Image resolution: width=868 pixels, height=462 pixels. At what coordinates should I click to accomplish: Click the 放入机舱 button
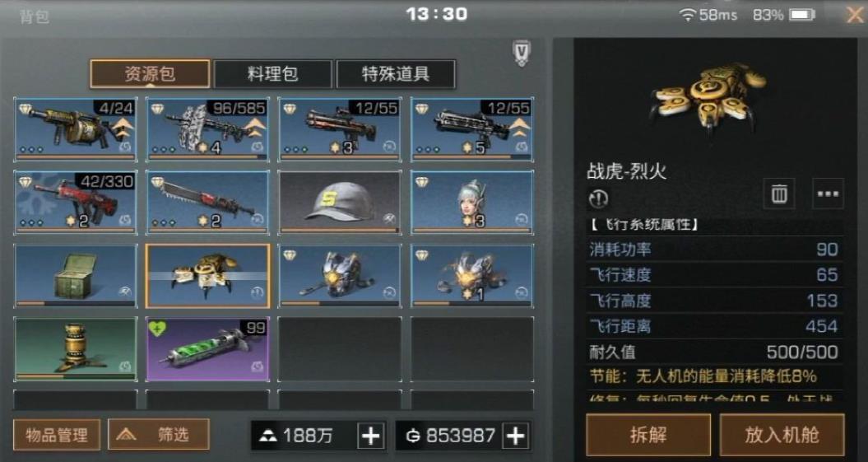coord(782,436)
